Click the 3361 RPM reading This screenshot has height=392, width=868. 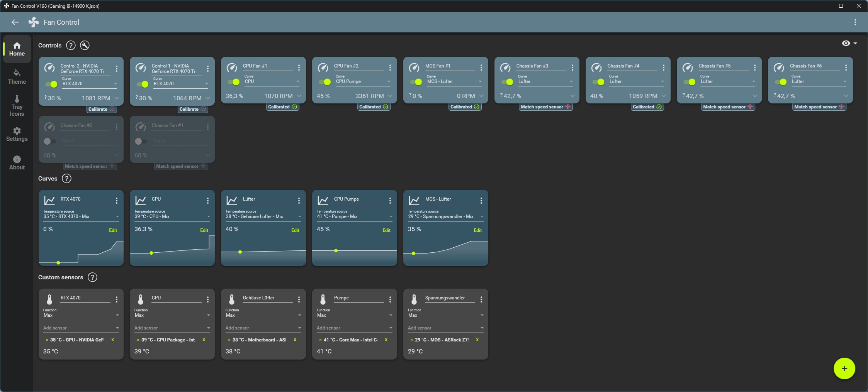pos(369,96)
